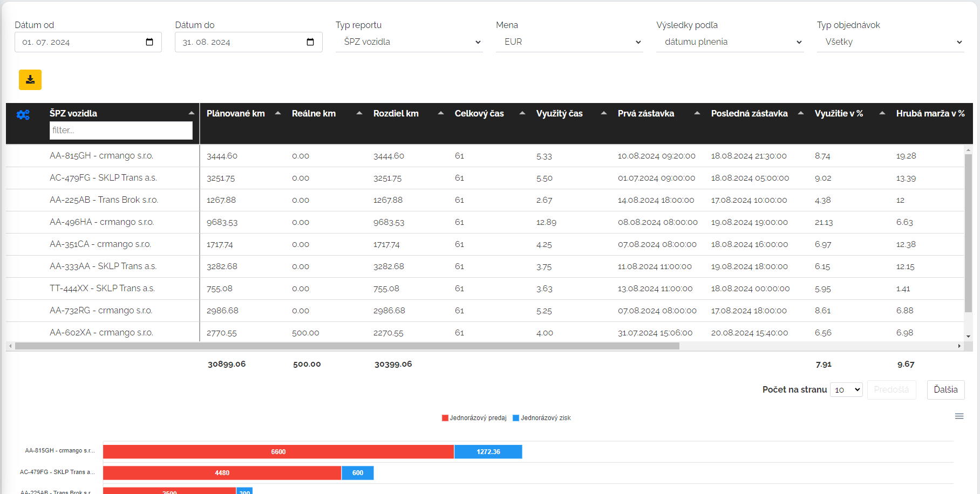Open Výsledky podľa dropdown

(730, 42)
